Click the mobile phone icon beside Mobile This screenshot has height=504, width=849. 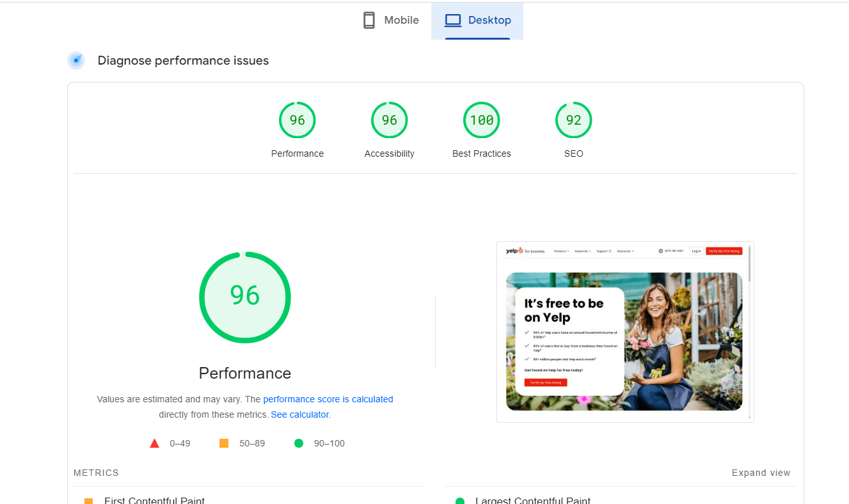[369, 20]
